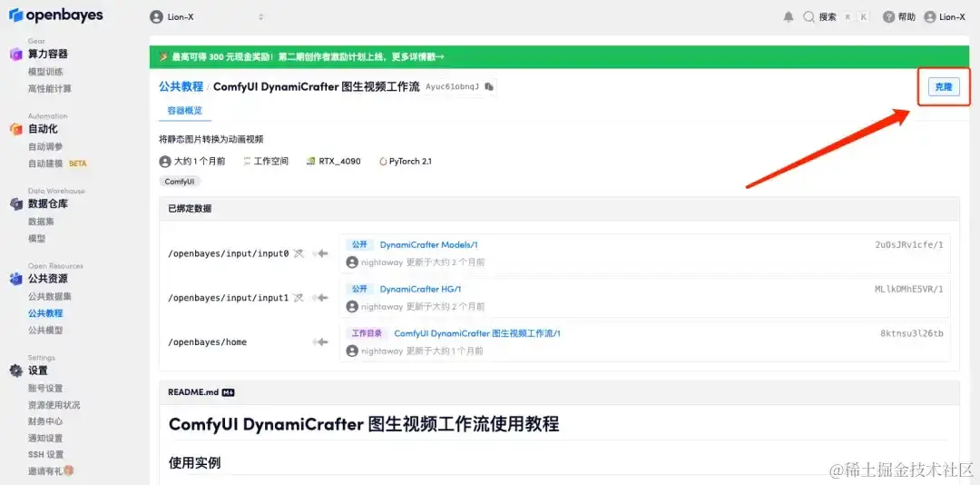Viewport: 980px width, 485px height.
Task: Click the README.md markdown badge icon
Action: (228, 392)
